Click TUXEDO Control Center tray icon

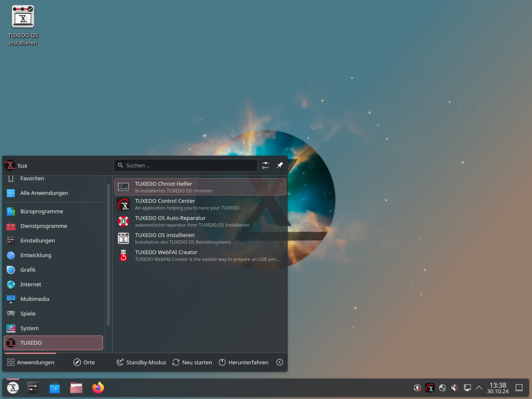coord(430,388)
